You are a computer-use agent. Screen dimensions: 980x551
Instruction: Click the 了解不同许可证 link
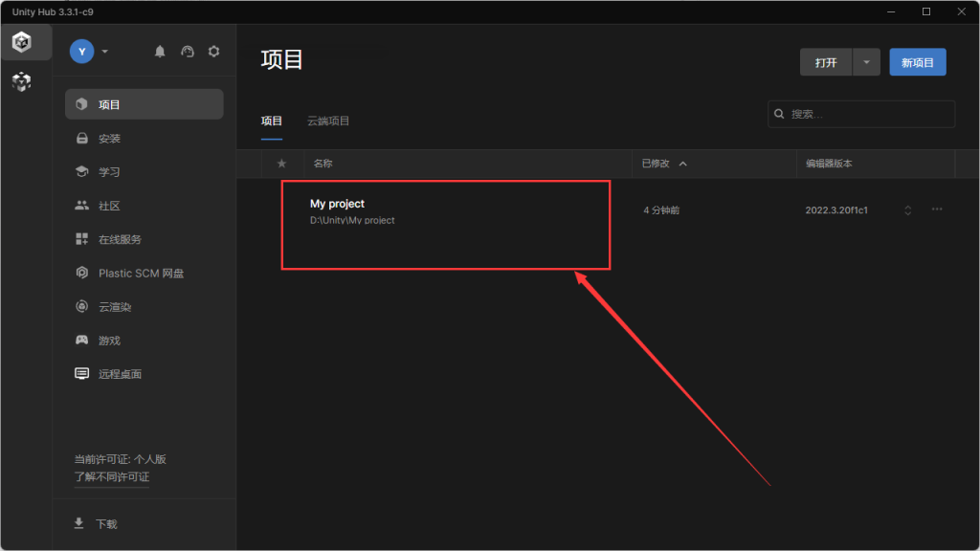click(111, 476)
